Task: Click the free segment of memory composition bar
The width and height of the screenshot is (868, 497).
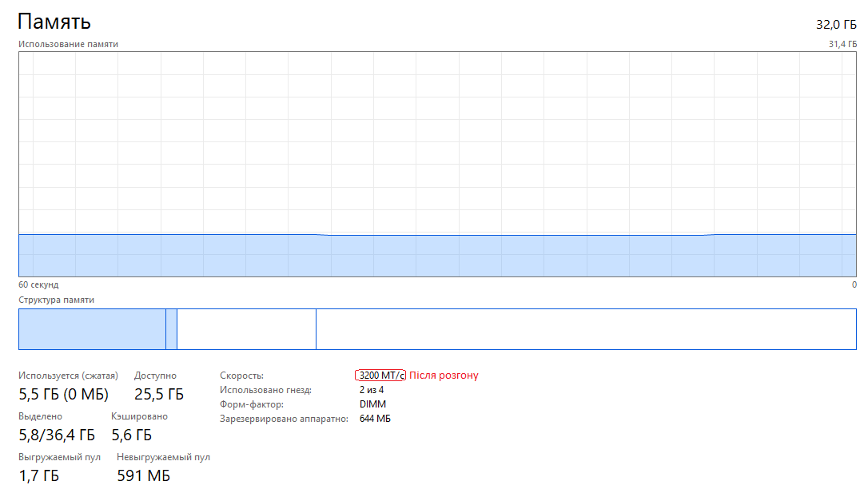Action: [586, 329]
